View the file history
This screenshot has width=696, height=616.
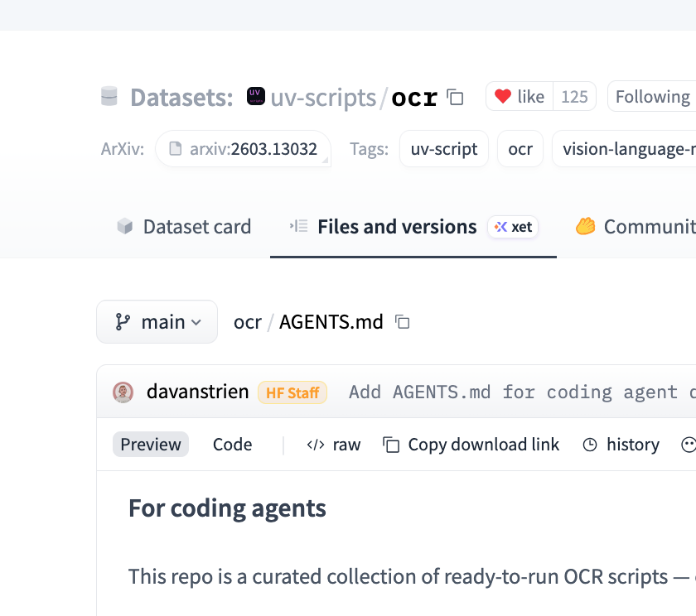point(620,445)
